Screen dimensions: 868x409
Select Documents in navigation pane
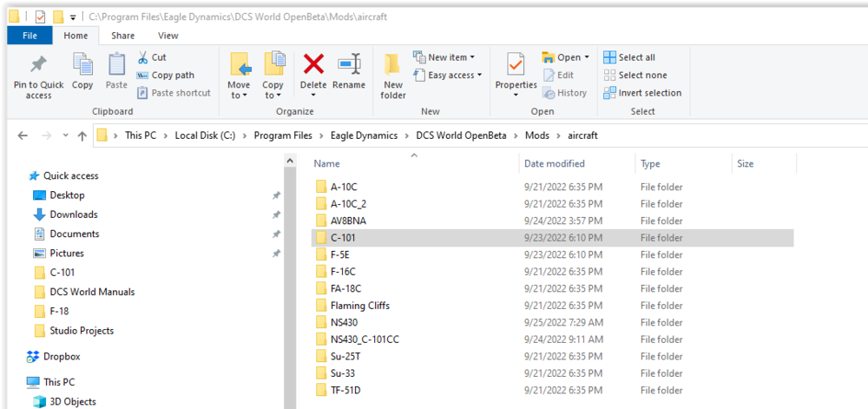pyautogui.click(x=74, y=234)
